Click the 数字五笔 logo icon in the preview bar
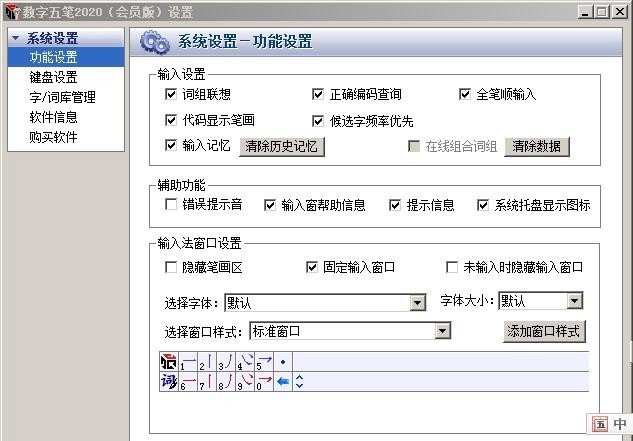Screen dimensions: 633x441 click(169, 361)
